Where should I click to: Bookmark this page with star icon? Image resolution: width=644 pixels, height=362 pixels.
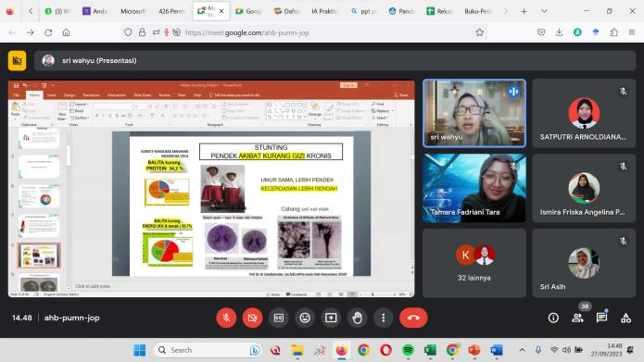[x=479, y=32]
